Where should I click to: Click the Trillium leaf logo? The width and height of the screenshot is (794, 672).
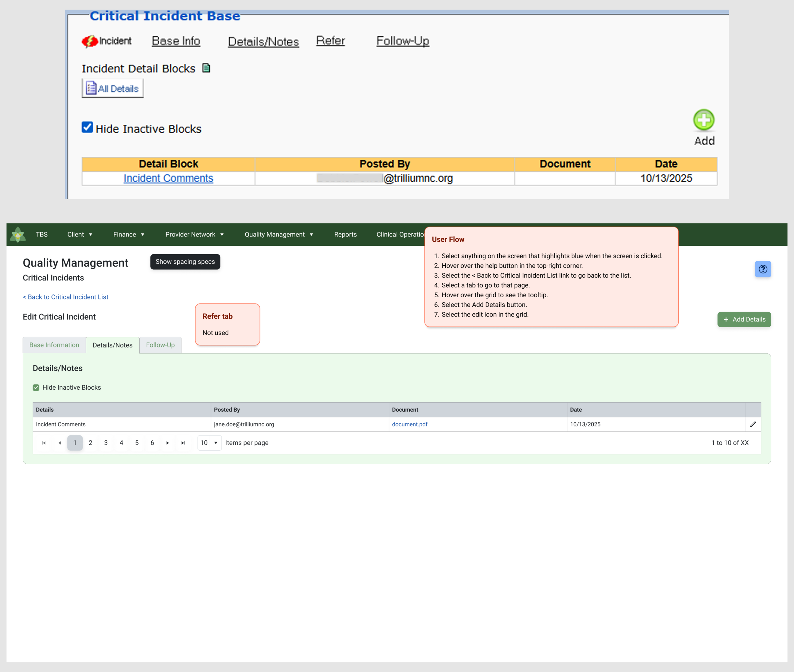pos(18,235)
